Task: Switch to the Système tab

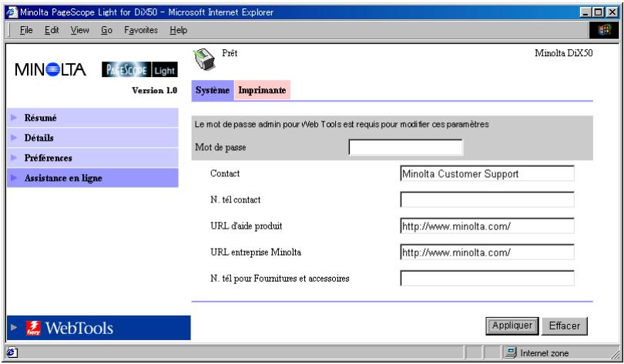Action: tap(213, 90)
